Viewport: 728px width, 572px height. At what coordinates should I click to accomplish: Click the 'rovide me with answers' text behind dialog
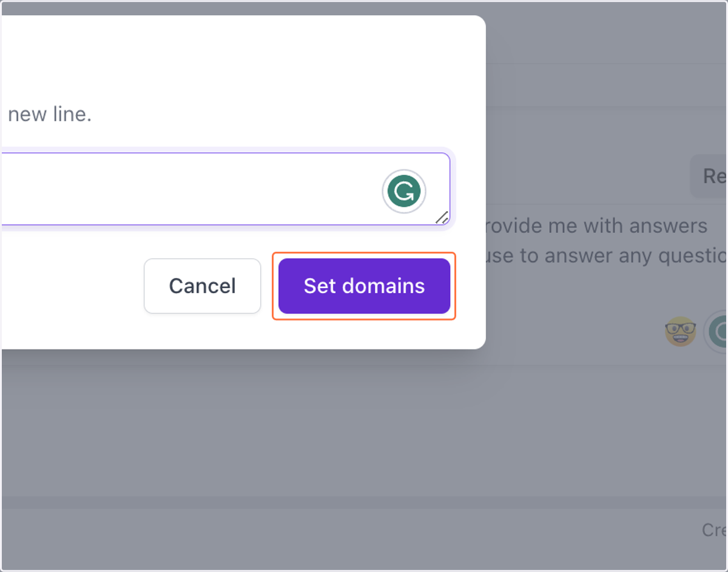click(597, 226)
